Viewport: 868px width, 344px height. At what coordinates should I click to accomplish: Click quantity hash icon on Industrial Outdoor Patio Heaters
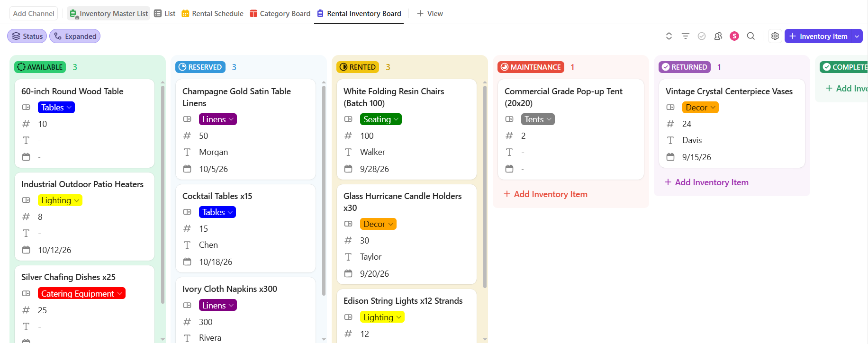point(26,217)
